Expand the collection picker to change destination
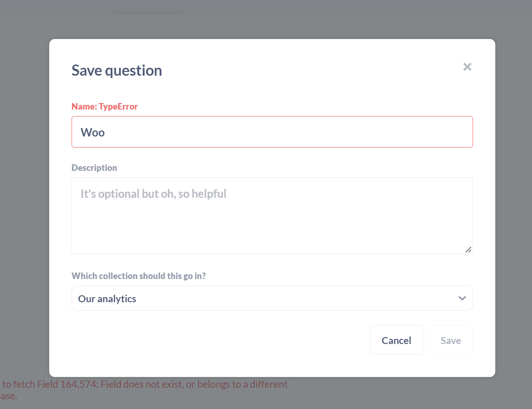This screenshot has width=532, height=409. pos(272,298)
